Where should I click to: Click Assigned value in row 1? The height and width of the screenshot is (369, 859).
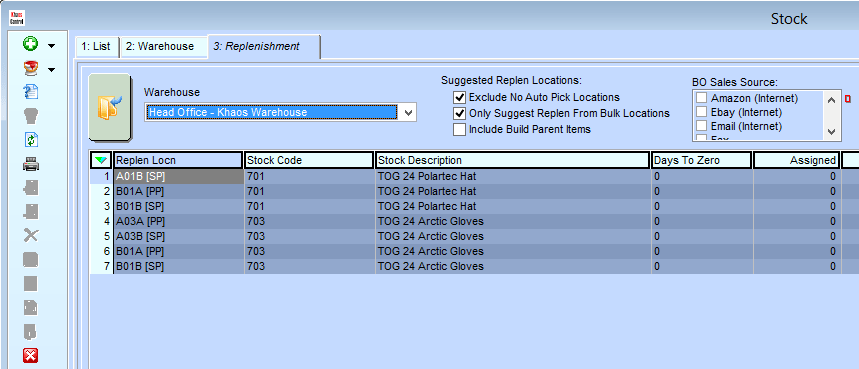797,176
